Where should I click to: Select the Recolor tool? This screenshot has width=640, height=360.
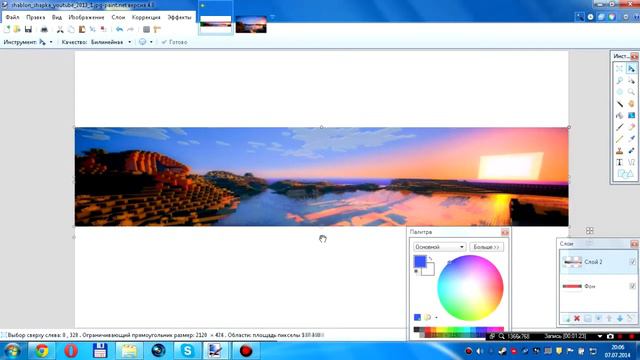tap(631, 151)
